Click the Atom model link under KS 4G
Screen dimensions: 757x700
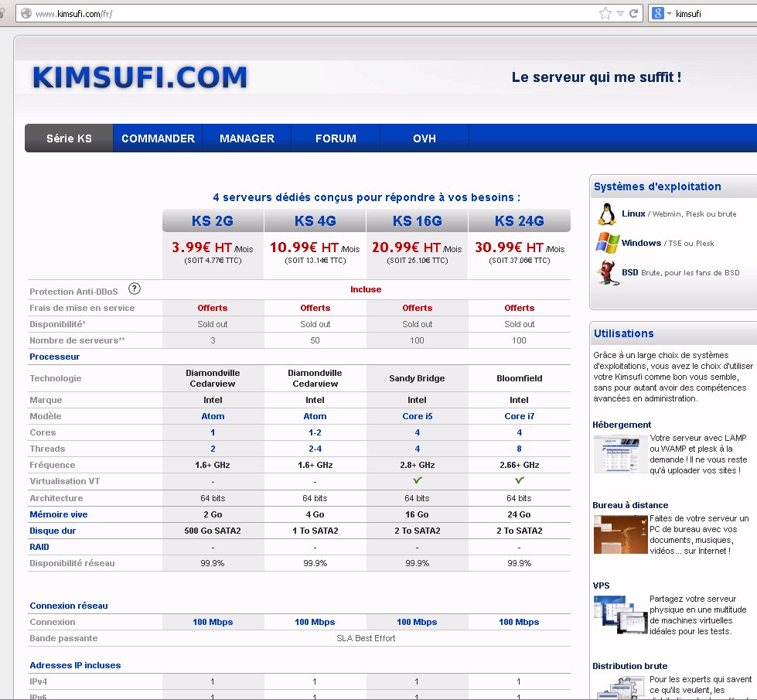315,416
